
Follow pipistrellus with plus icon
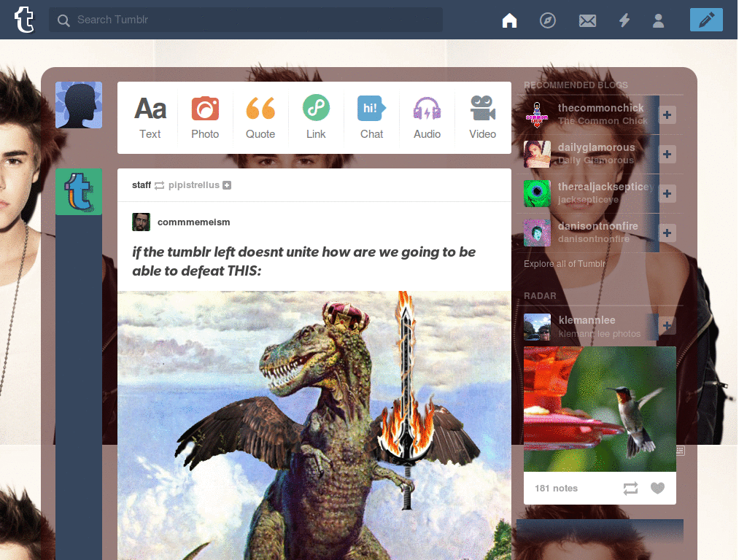(x=227, y=185)
